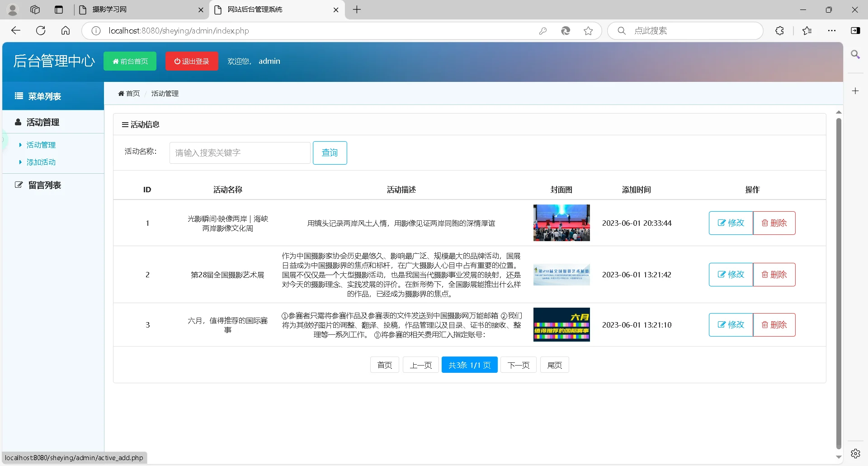Viewport: 868px width, 466px height.
Task: Add this page to favorites via star icon
Action: pyautogui.click(x=588, y=30)
